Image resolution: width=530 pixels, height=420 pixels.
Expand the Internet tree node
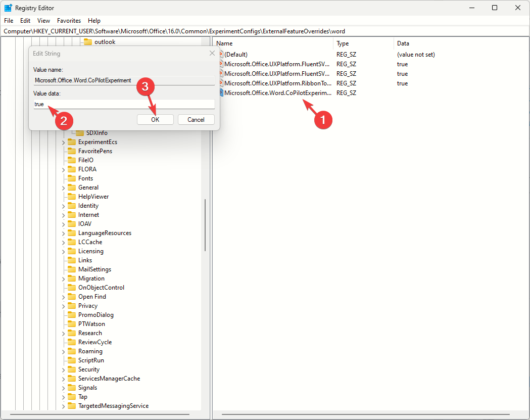pos(63,215)
